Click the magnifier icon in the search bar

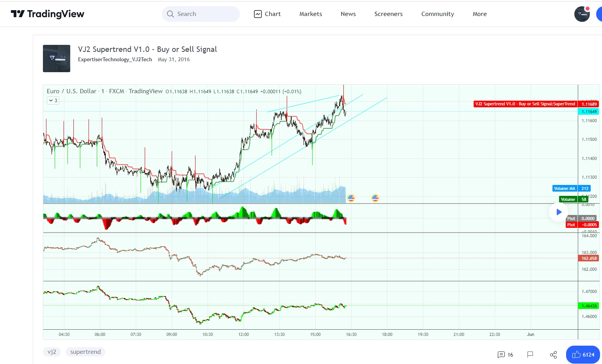170,14
